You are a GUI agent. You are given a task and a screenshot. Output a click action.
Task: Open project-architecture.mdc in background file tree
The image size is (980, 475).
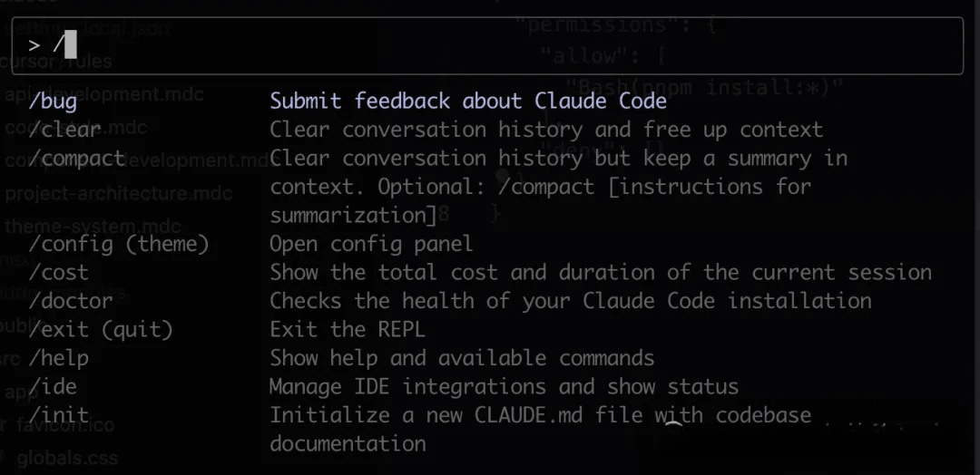click(x=119, y=193)
